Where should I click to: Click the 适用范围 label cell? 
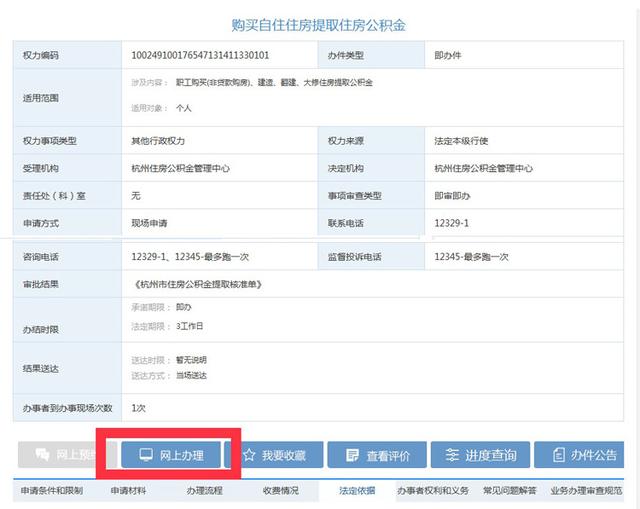click(67, 98)
